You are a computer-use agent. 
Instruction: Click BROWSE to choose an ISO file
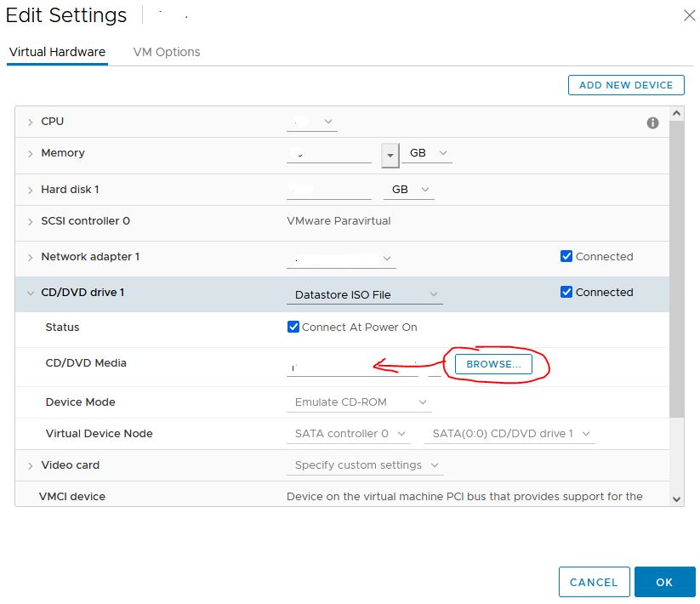click(493, 363)
